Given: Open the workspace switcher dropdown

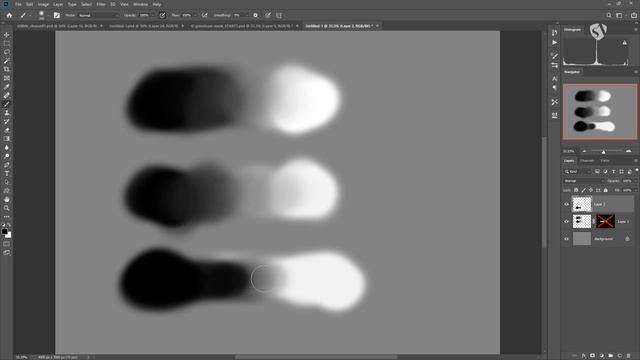Looking at the screenshot, I should [x=621, y=15].
